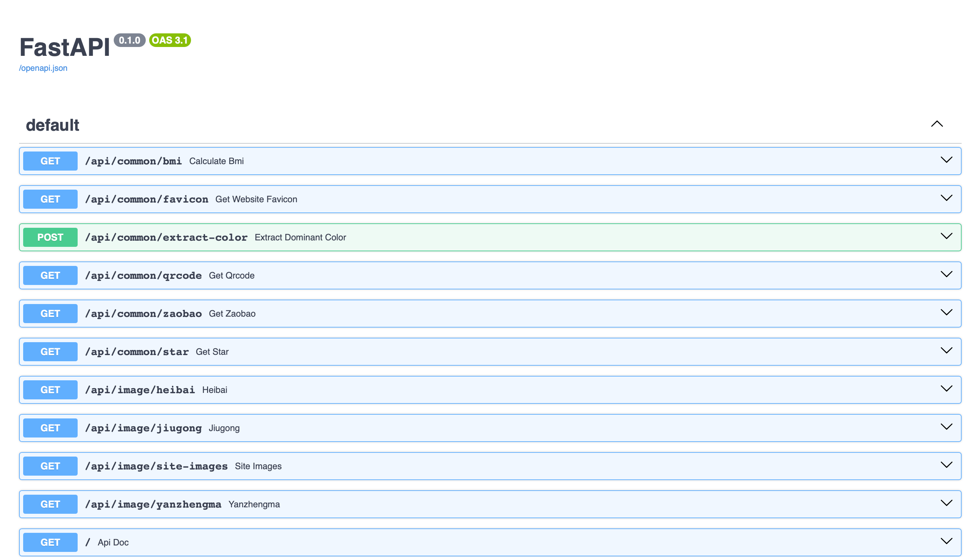Click the Get Zaobao summary text
The height and width of the screenshot is (557, 980).
click(x=232, y=314)
